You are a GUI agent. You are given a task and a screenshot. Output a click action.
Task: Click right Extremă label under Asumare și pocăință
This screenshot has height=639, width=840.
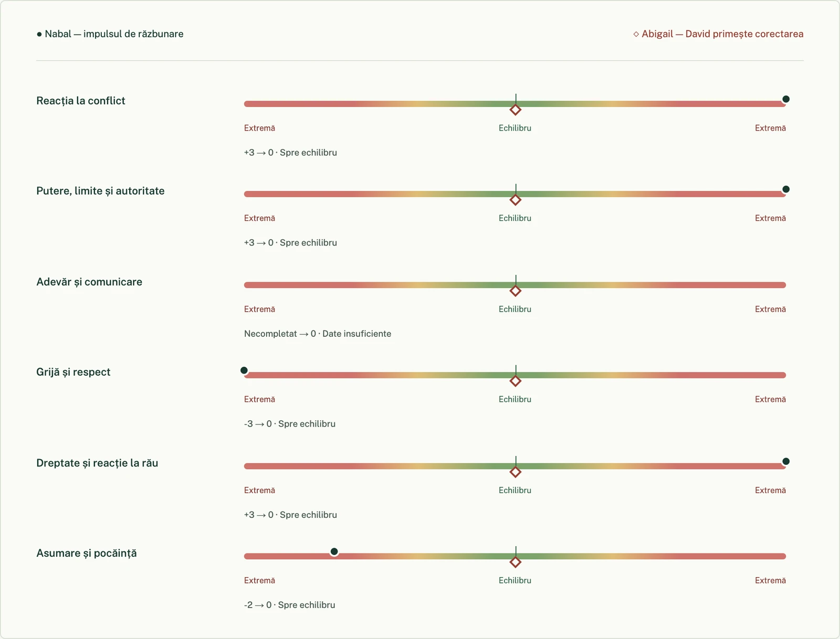point(771,580)
